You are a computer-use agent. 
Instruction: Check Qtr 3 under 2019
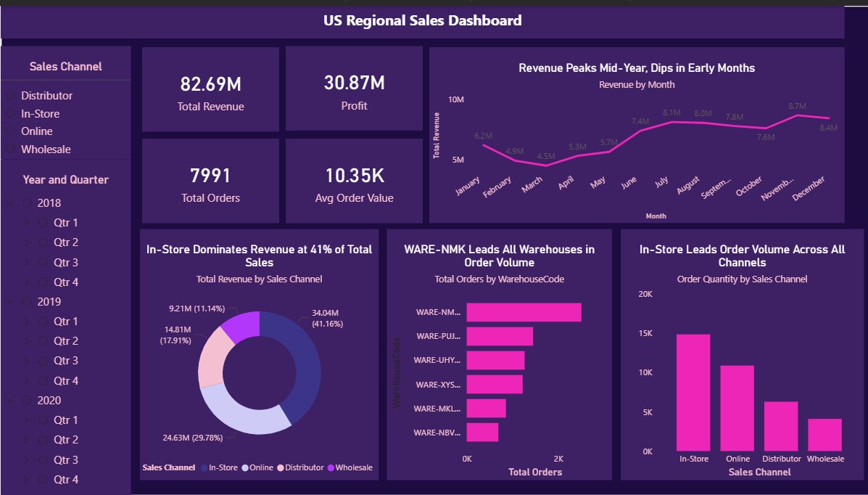pyautogui.click(x=44, y=361)
